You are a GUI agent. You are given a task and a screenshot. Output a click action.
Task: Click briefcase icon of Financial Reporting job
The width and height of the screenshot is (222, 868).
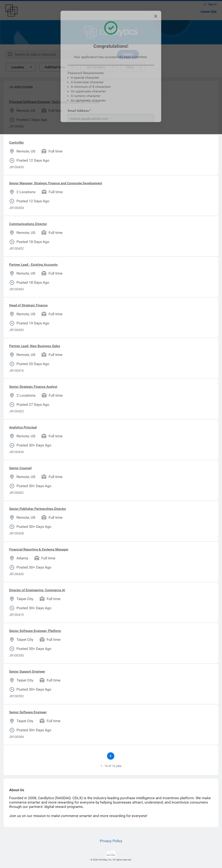37,558
